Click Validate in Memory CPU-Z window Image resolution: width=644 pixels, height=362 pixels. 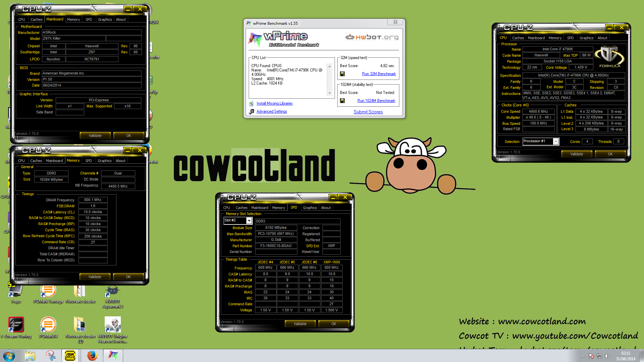[95, 277]
